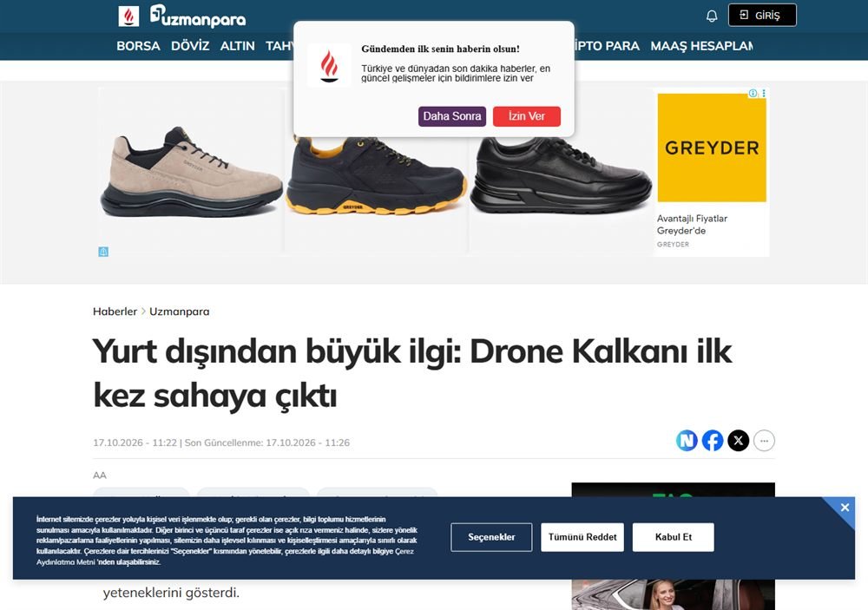
Task: Click the İzin Ver button
Action: point(527,116)
